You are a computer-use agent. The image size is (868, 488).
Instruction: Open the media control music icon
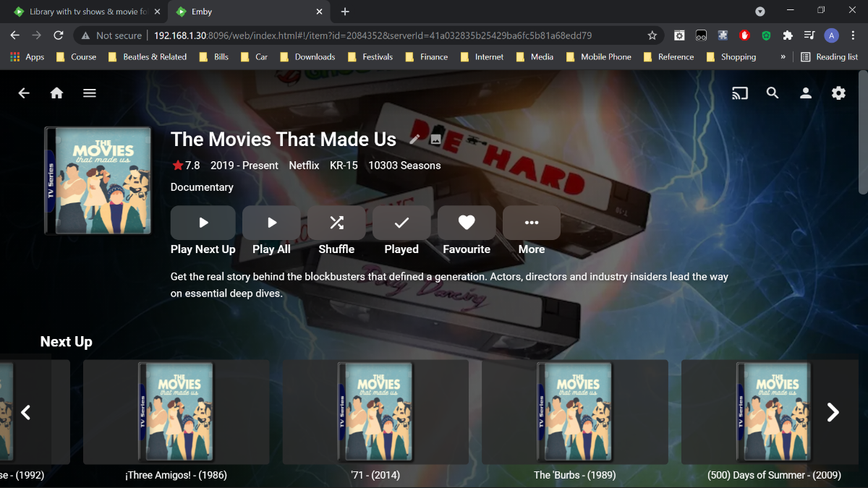pyautogui.click(x=810, y=35)
